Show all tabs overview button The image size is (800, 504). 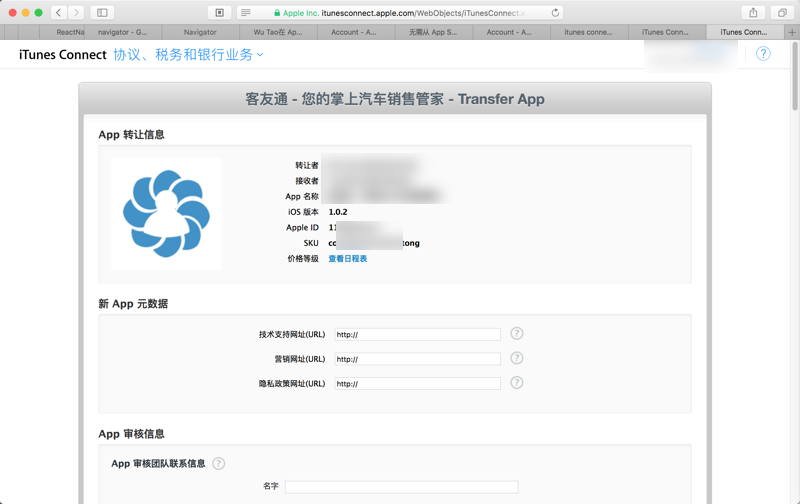tap(782, 13)
